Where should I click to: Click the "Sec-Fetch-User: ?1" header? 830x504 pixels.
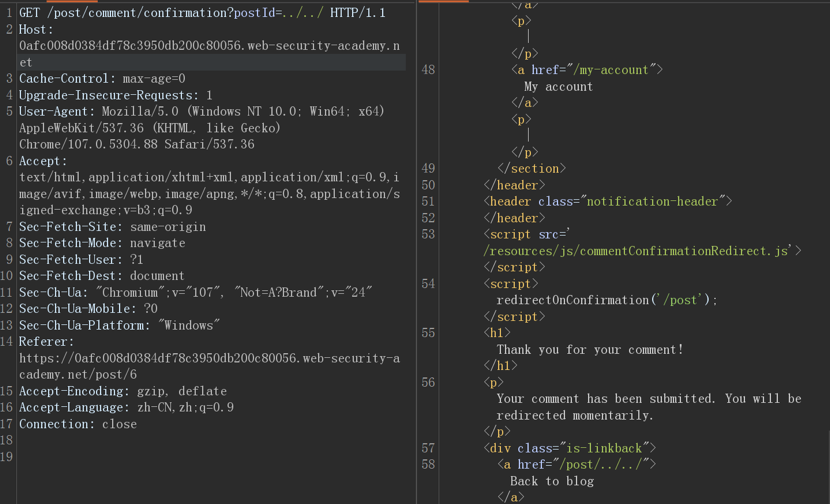point(81,259)
